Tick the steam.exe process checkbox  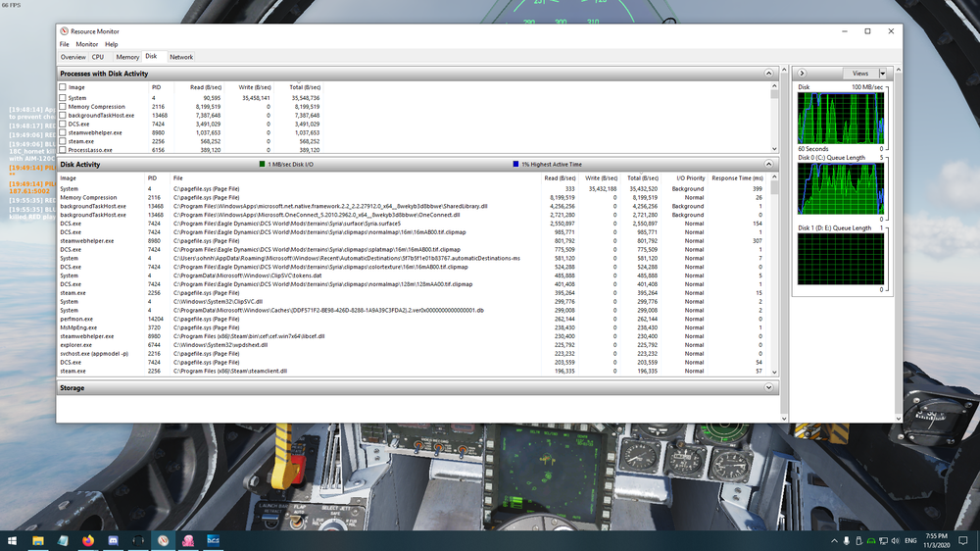64,141
